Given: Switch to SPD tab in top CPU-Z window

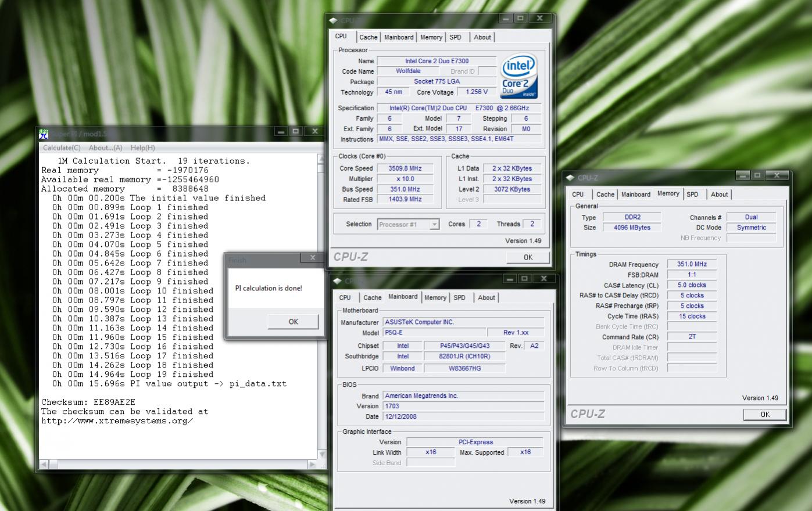Looking at the screenshot, I should (x=456, y=37).
